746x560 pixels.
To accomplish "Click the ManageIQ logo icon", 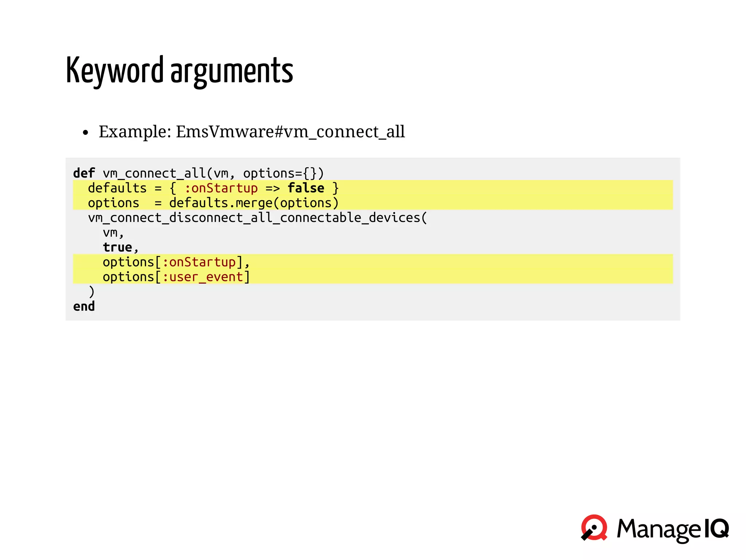I will coord(594,527).
